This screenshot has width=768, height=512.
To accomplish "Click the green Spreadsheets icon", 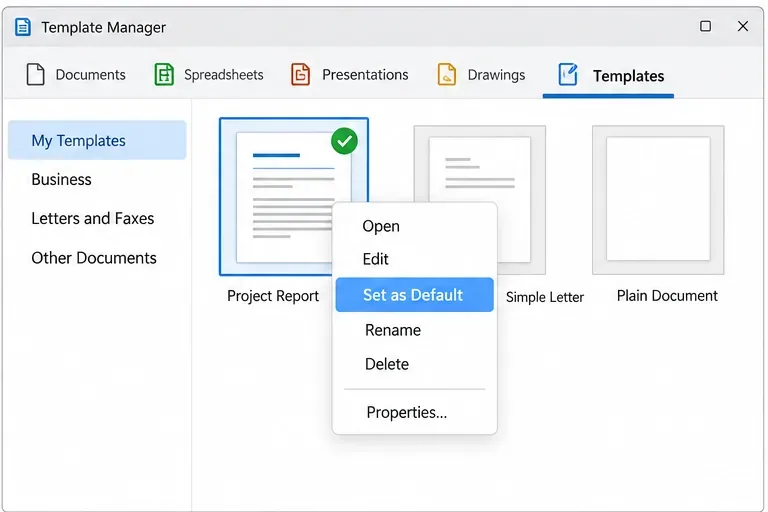I will point(164,74).
